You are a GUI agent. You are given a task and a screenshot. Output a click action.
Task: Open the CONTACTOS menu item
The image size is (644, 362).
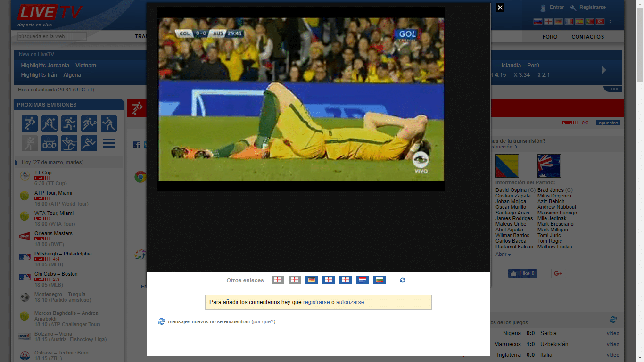[x=587, y=37]
